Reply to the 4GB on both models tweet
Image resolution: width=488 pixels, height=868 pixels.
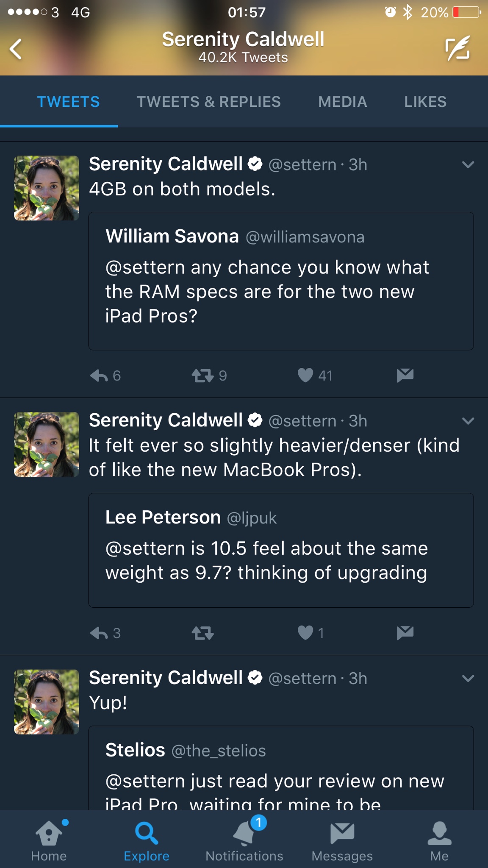[99, 376]
